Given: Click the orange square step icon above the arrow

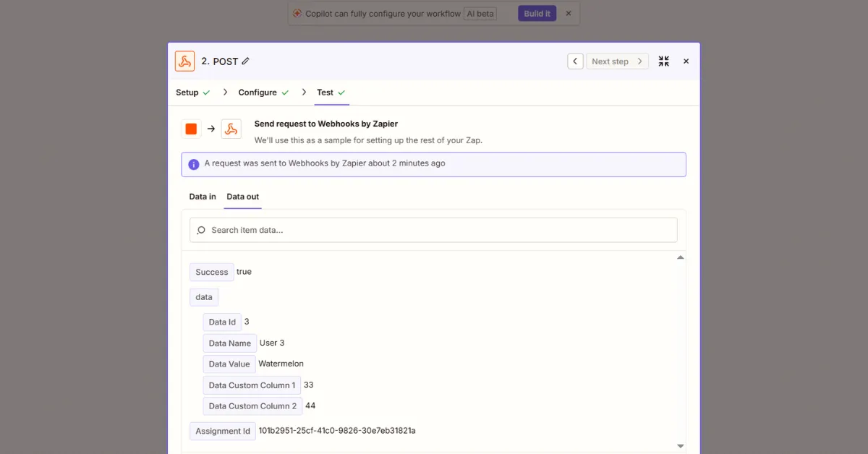Looking at the screenshot, I should (x=191, y=128).
